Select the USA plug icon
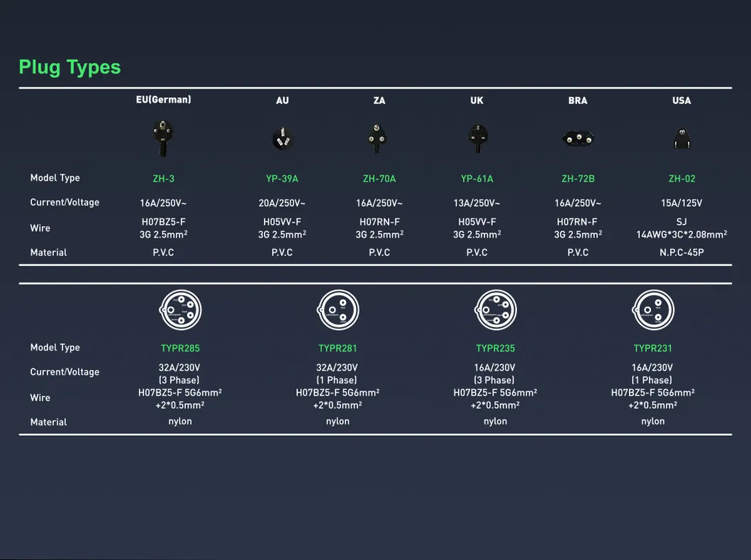The width and height of the screenshot is (751, 560). tap(682, 139)
